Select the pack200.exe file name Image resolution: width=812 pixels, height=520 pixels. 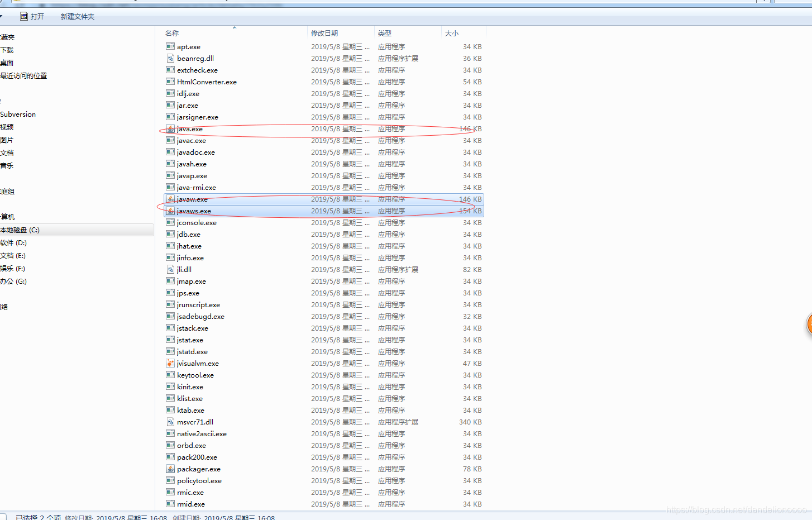coord(197,457)
